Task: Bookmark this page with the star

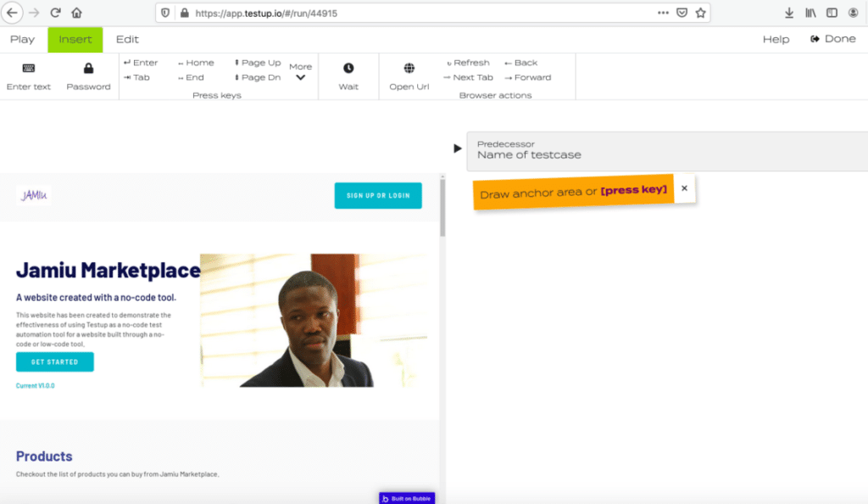Action: pos(701,13)
